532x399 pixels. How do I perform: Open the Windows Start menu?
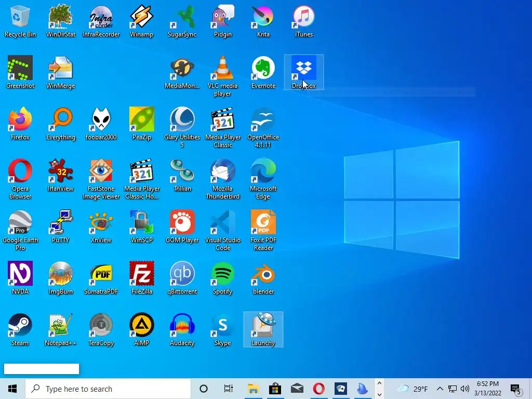click(12, 389)
